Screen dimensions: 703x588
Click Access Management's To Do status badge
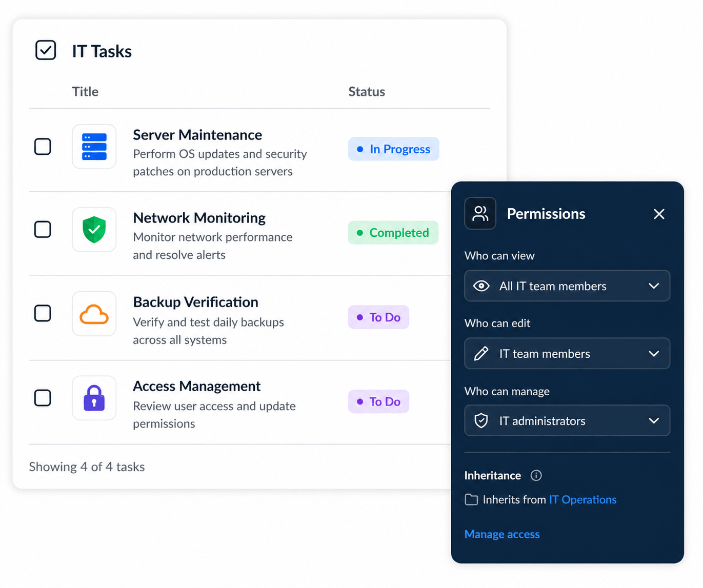coord(378,402)
